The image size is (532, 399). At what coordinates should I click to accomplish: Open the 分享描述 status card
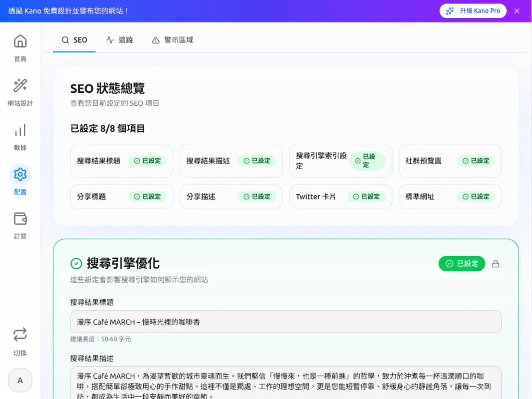(x=231, y=197)
